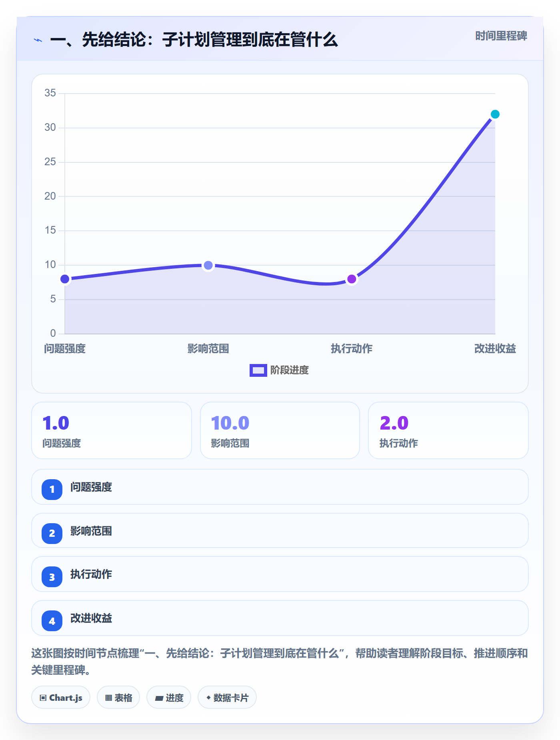Toggle the 阶段进度 legend label
This screenshot has height=740, width=560.
pos(290,370)
